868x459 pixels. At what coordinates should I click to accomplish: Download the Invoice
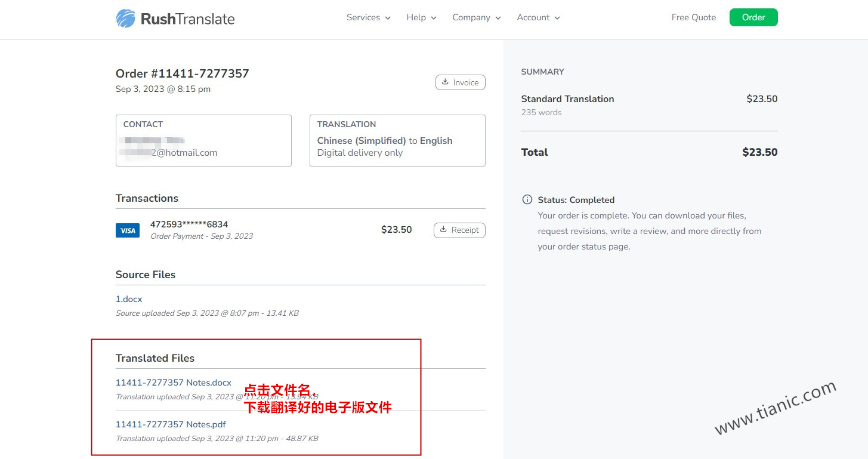[461, 82]
